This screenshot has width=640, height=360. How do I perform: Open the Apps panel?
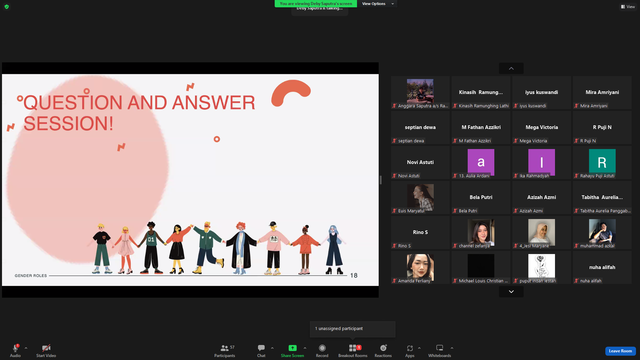tap(410, 351)
